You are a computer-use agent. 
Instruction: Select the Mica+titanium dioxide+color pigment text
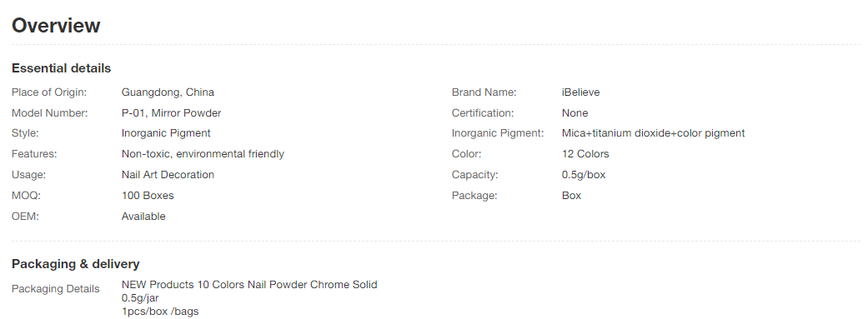[653, 133]
